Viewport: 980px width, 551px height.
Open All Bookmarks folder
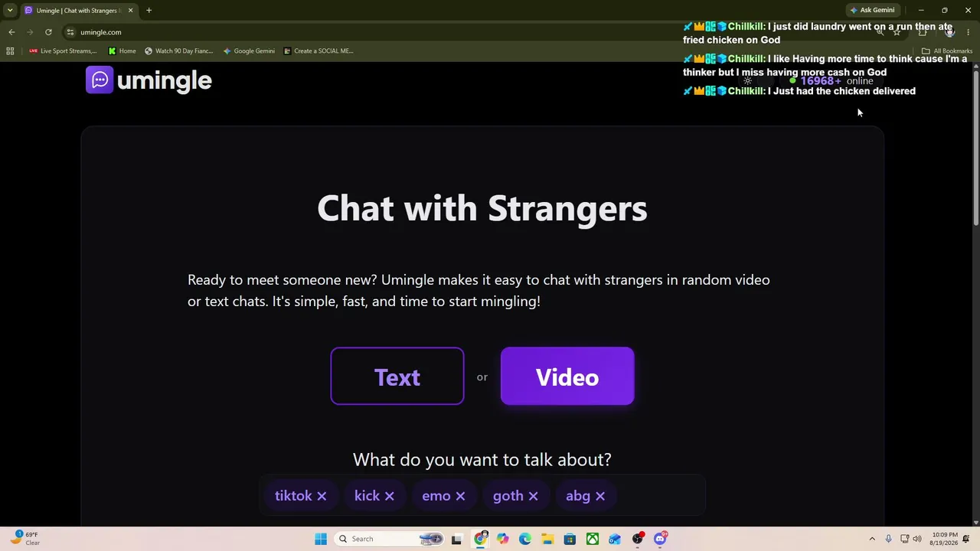pyautogui.click(x=947, y=51)
